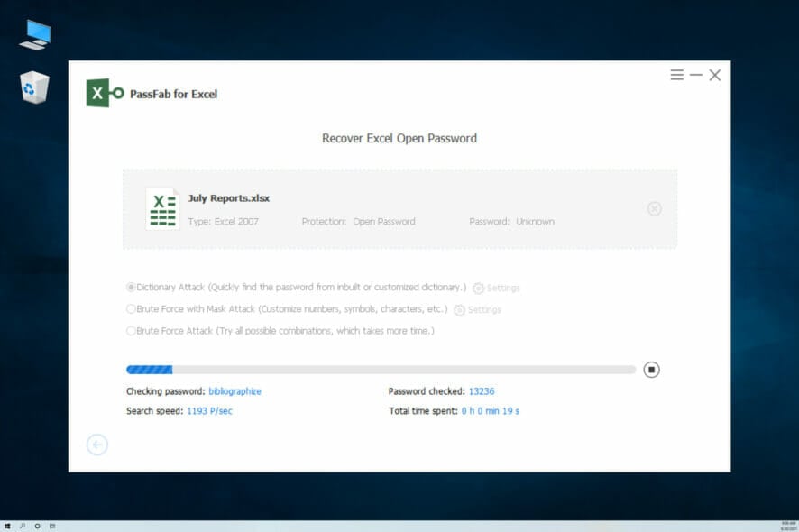Minimize the PassFab for Excel window
The height and width of the screenshot is (532, 799).
point(695,75)
